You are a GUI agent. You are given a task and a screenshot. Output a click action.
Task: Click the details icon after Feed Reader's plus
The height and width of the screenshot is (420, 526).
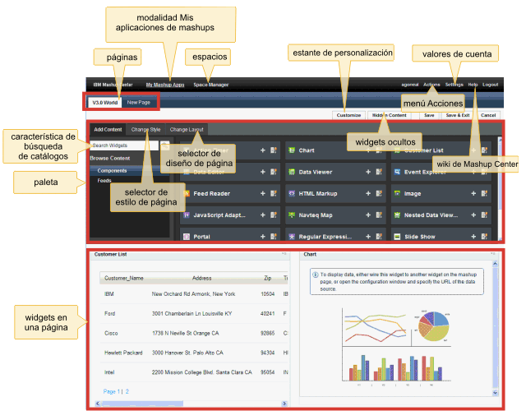tap(274, 193)
